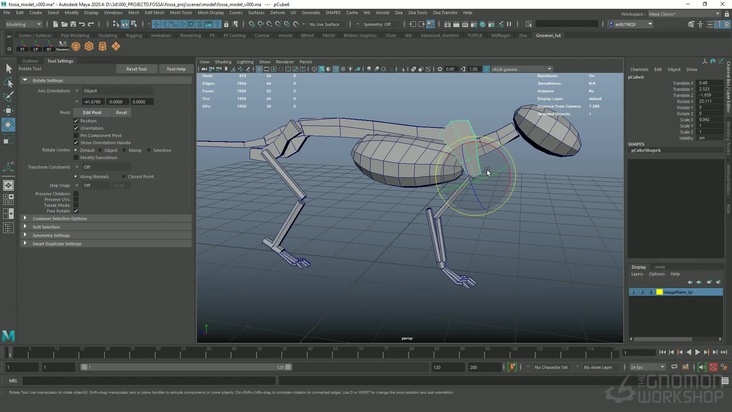This screenshot has width=732, height=412.
Task: Activate the Lasso select tool
Action: [x=8, y=82]
